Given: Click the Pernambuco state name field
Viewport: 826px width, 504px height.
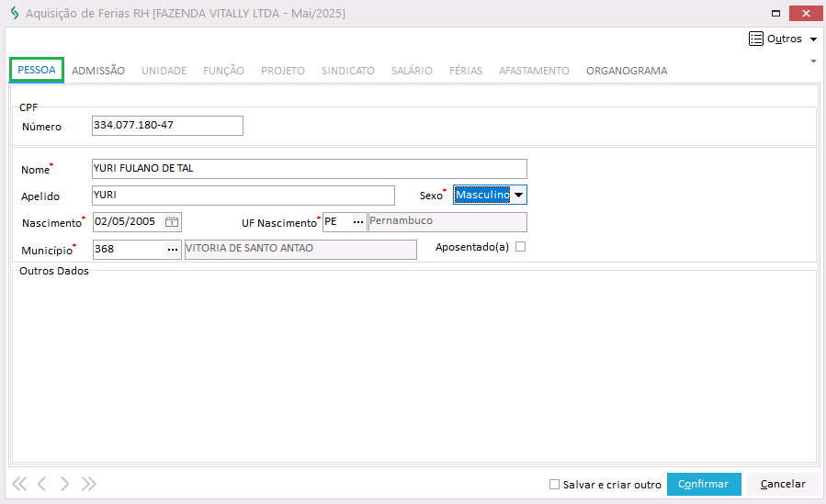Looking at the screenshot, I should click(x=447, y=222).
